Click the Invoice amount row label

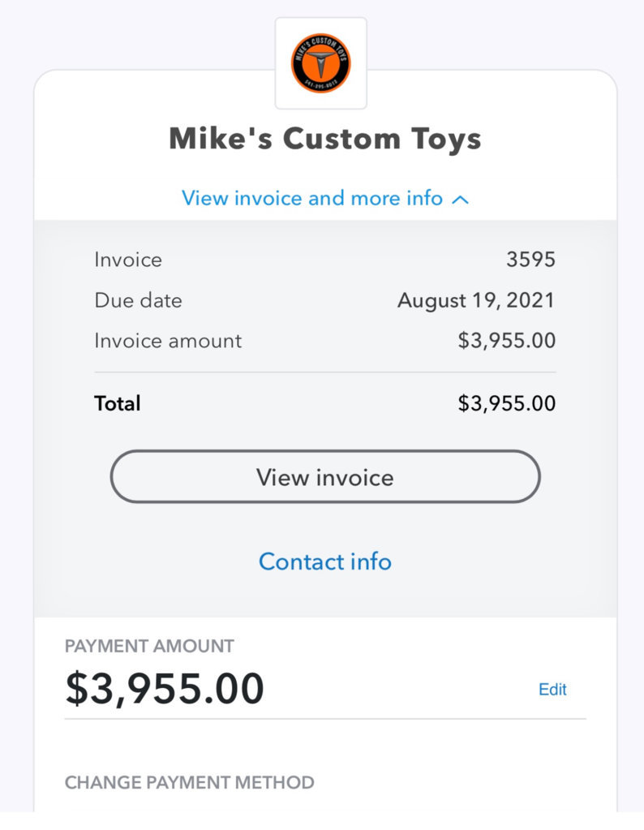coord(168,341)
